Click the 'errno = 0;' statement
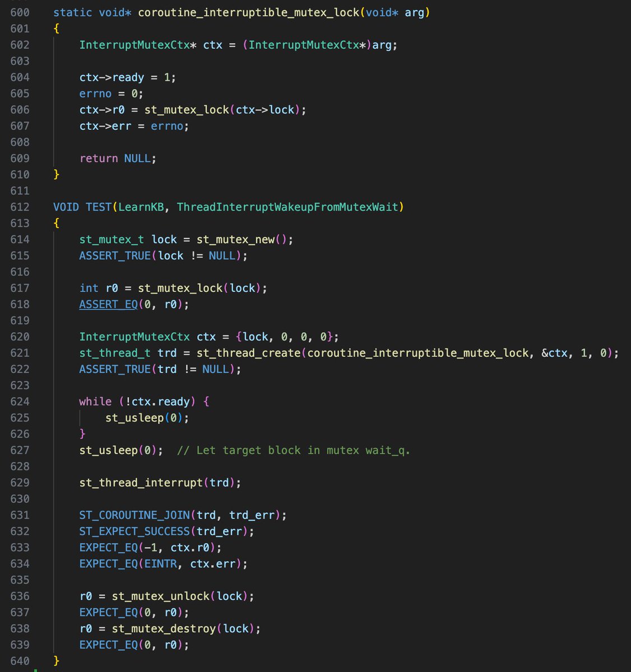 click(112, 94)
